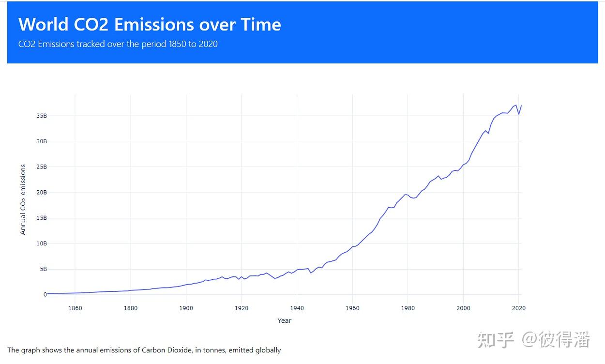605x364 pixels.
Task: Click the 1980 x-axis tick label
Action: click(408, 308)
